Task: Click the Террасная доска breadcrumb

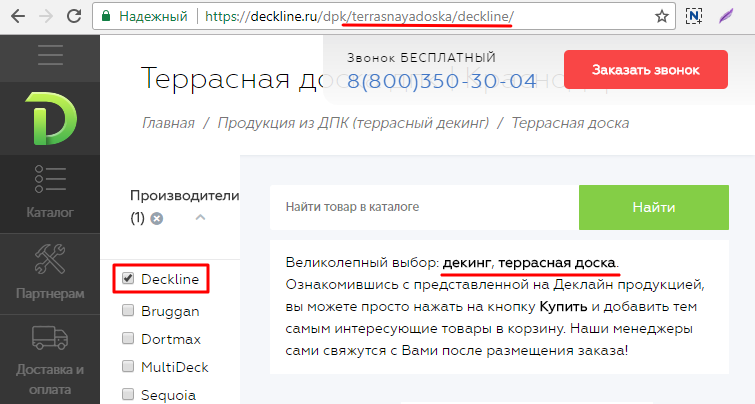Action: [x=570, y=123]
